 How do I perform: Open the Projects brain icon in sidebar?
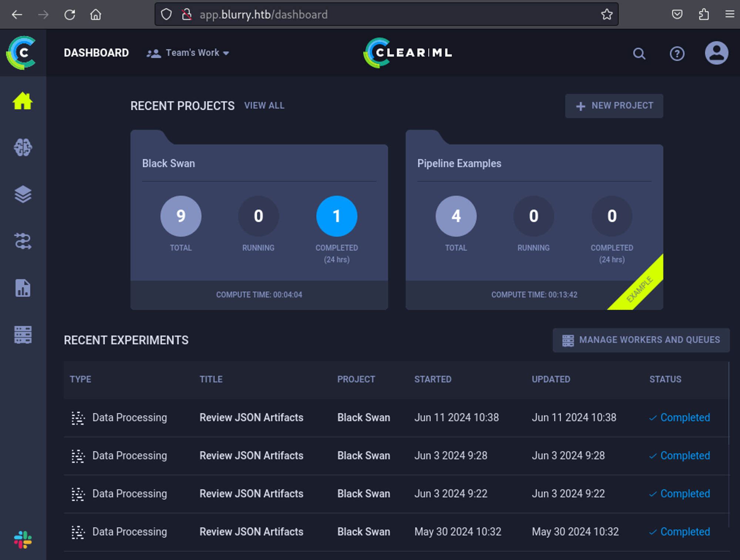tap(23, 147)
